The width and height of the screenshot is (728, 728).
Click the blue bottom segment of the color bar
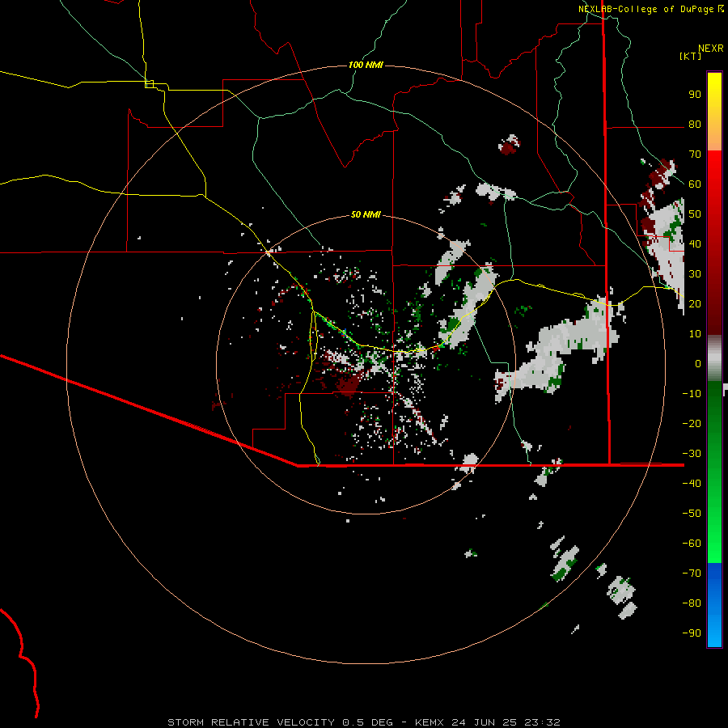(x=714, y=605)
